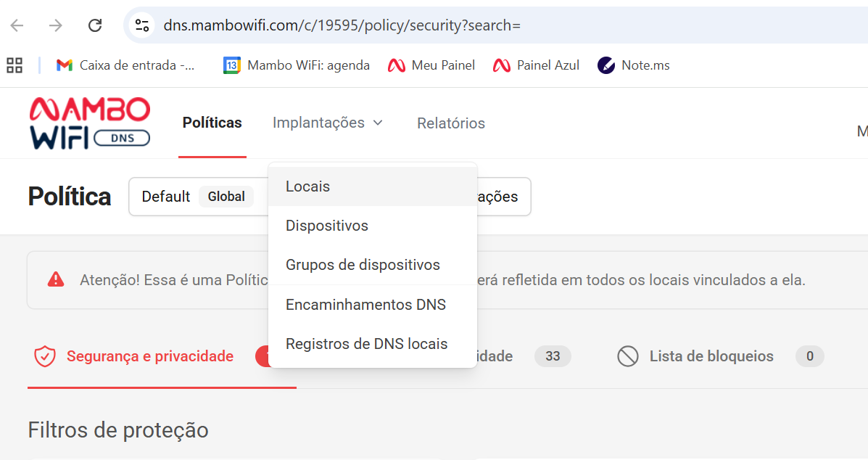This screenshot has height=460, width=868.
Task: Open Registros de DNS locais
Action: point(366,344)
